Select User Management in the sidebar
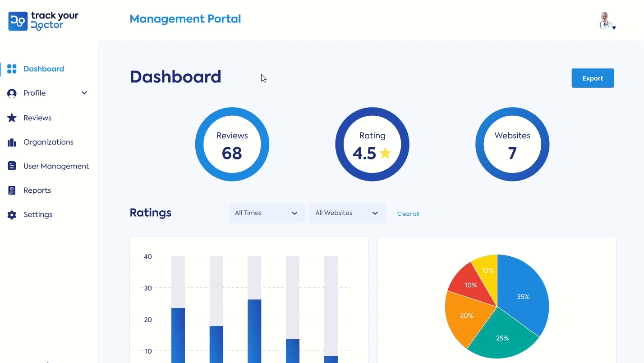Viewport: 644px width, 363px height. (x=56, y=166)
